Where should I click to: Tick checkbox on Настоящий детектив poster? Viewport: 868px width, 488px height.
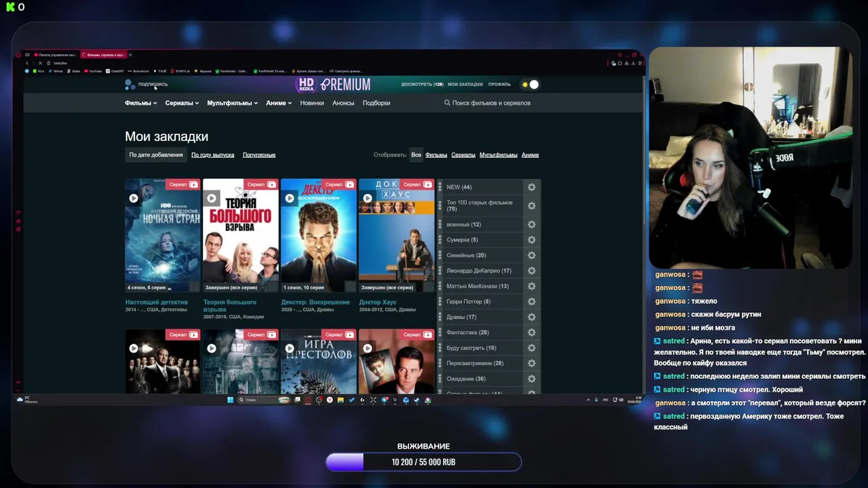pyautogui.click(x=195, y=287)
